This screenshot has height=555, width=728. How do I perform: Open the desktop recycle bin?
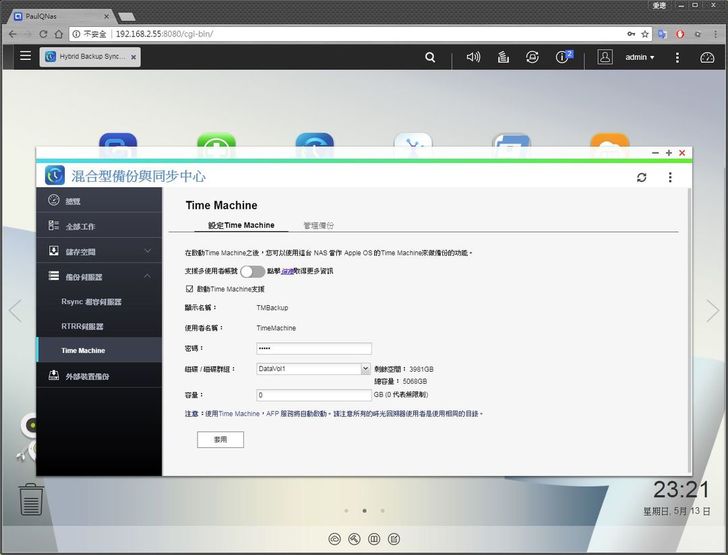coord(32,498)
